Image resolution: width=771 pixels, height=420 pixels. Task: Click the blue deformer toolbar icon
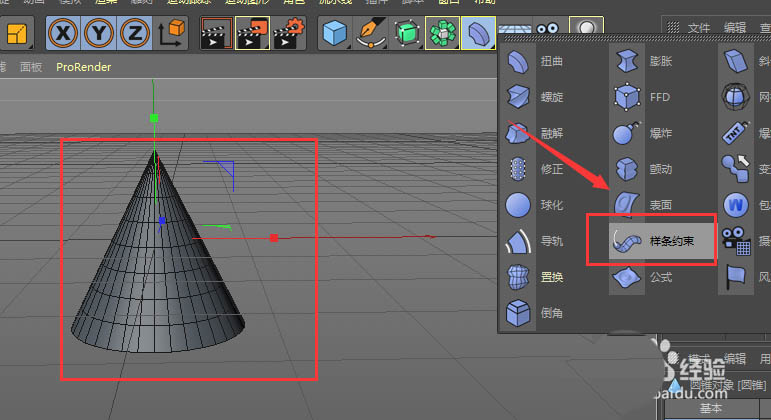click(478, 33)
